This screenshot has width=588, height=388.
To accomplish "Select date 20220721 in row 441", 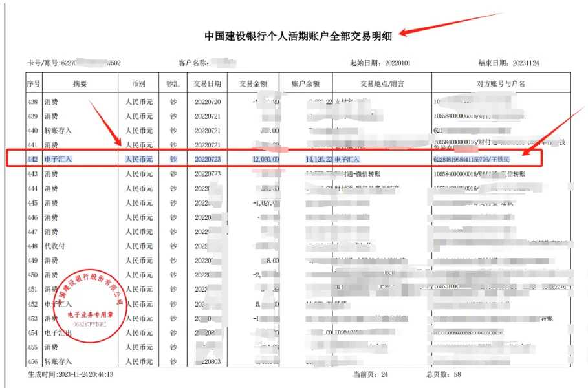I will [x=208, y=145].
